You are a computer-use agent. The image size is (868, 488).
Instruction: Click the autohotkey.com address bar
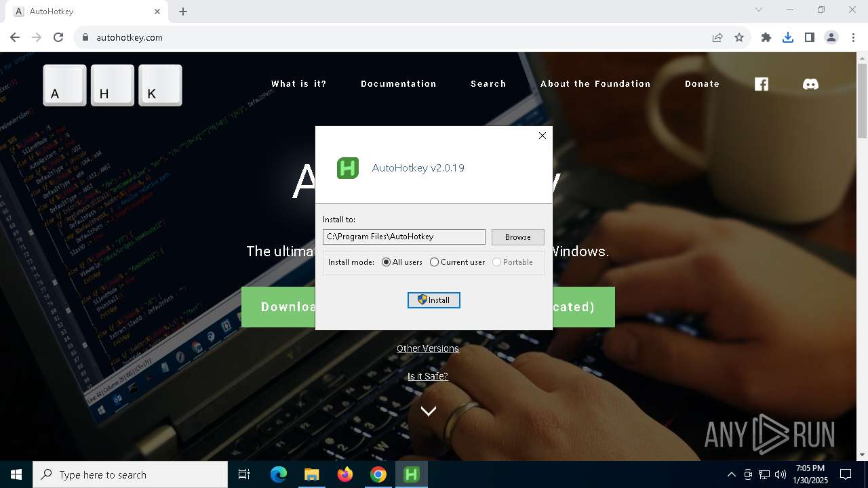(x=393, y=37)
